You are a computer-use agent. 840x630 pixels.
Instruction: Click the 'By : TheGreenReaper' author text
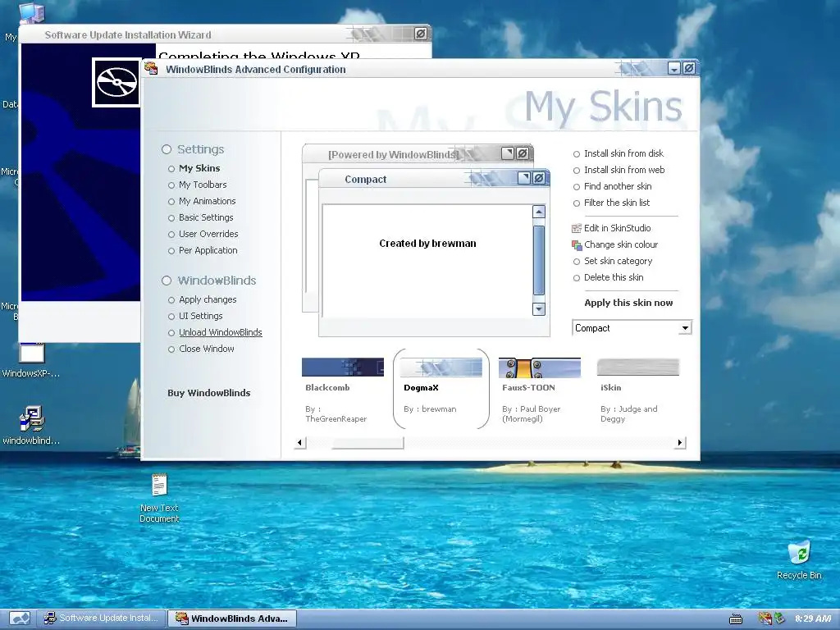click(336, 414)
